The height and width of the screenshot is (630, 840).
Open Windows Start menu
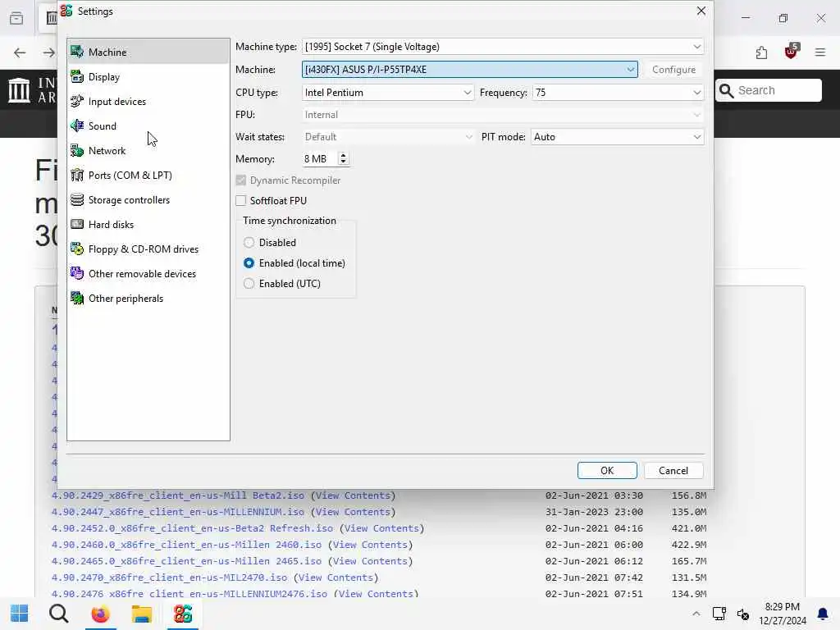[x=20, y=614]
